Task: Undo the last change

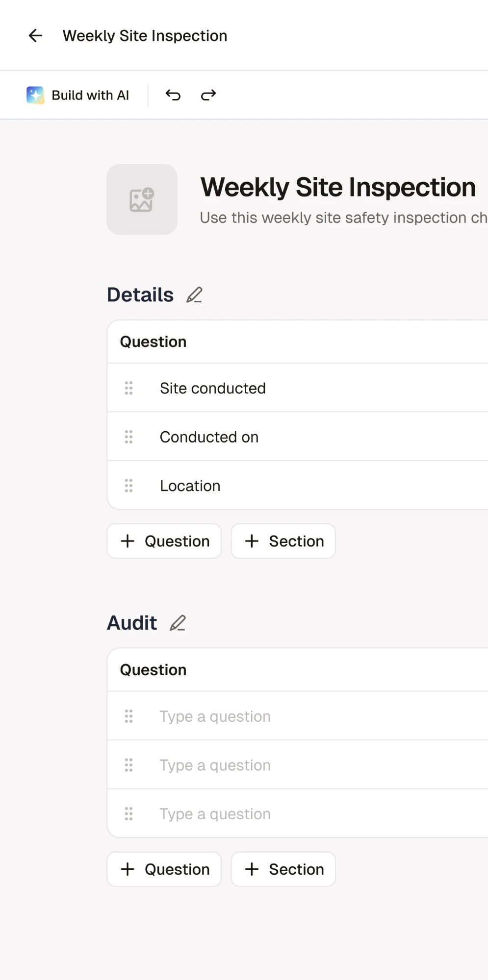Action: coord(173,95)
